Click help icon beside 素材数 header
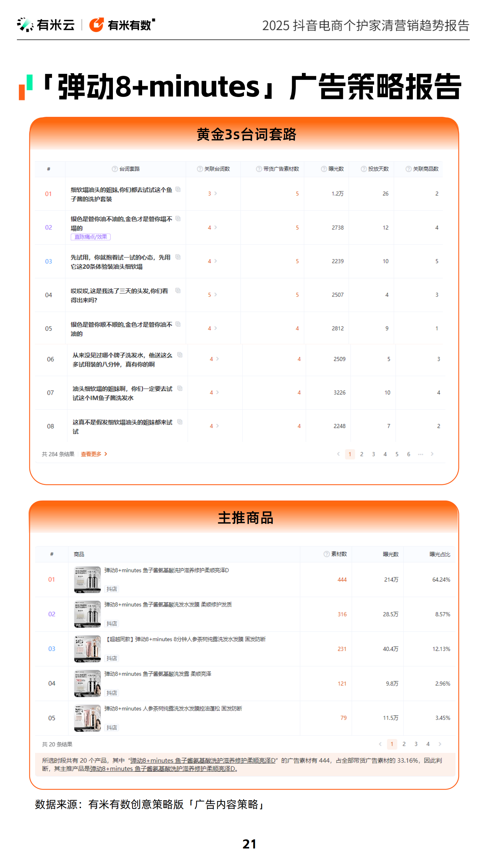The height and width of the screenshot is (868, 488). [326, 554]
